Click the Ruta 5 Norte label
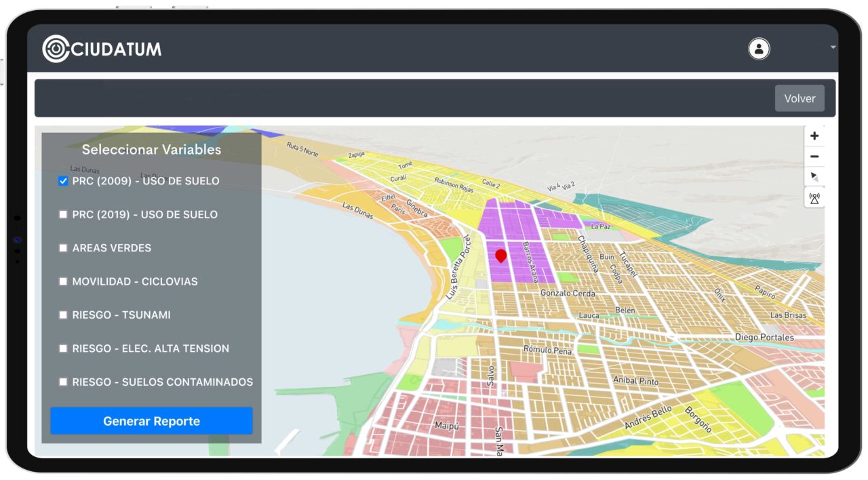Screen dimensions: 868x480 302,149
